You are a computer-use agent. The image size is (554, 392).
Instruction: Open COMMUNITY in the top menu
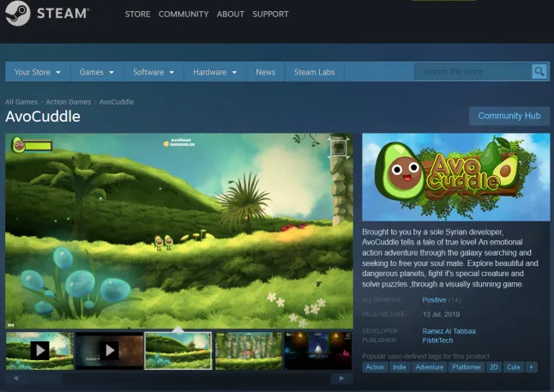184,14
